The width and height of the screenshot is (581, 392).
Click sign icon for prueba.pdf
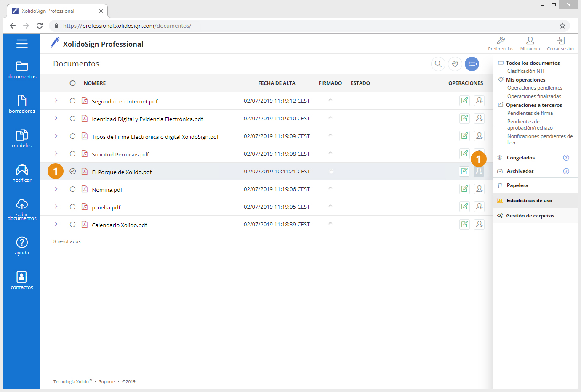(464, 207)
